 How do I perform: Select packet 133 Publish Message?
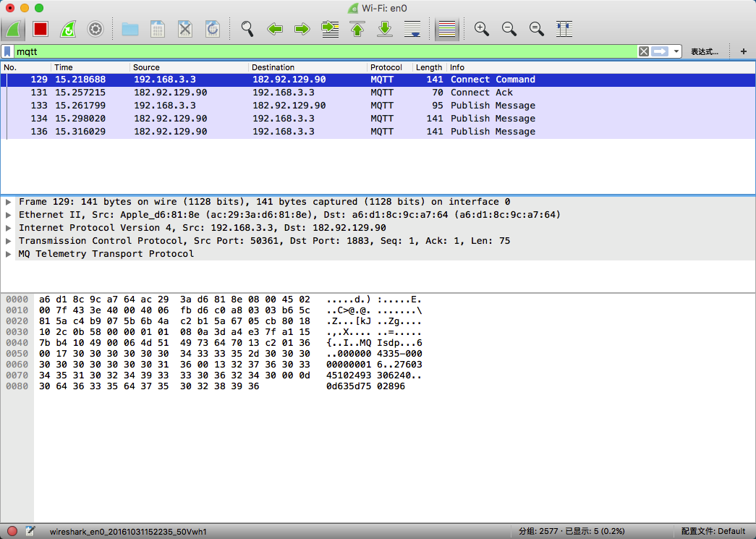coord(378,106)
